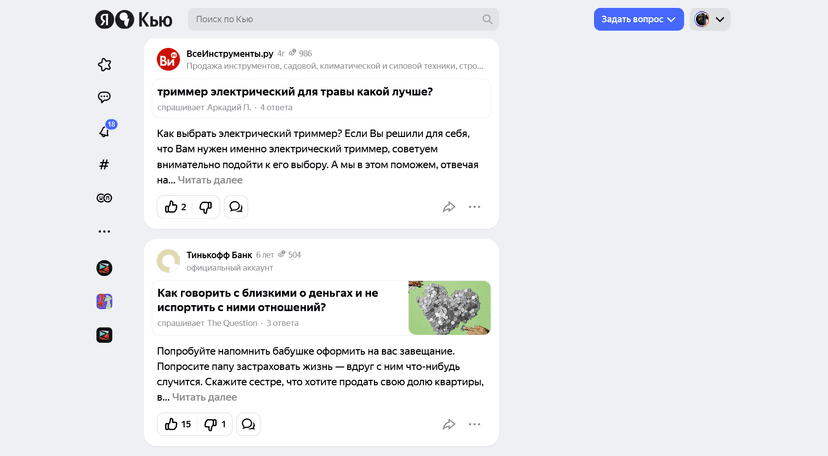The image size is (828, 456).
Task: Click '4 ответа' answers count
Action: click(x=276, y=108)
